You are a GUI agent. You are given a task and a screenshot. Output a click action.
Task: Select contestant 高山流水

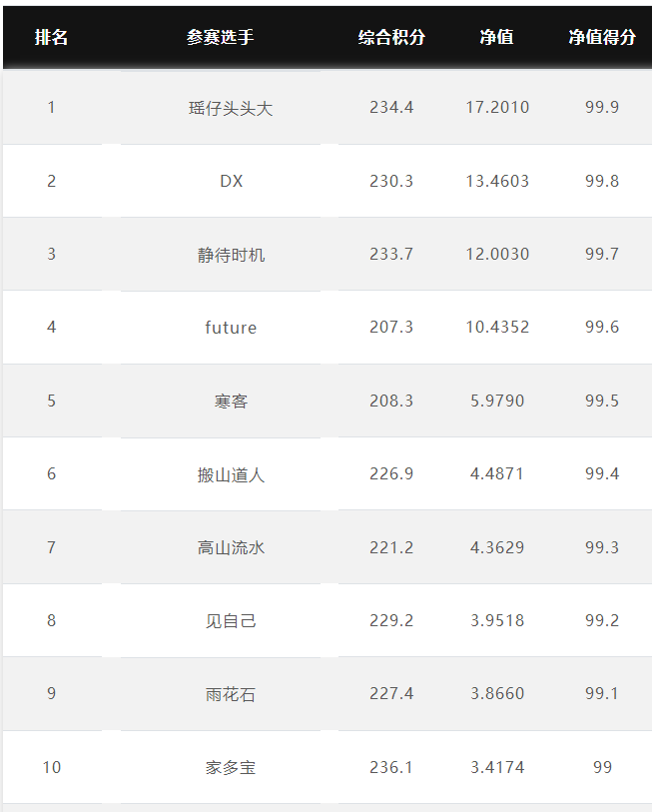pos(231,547)
